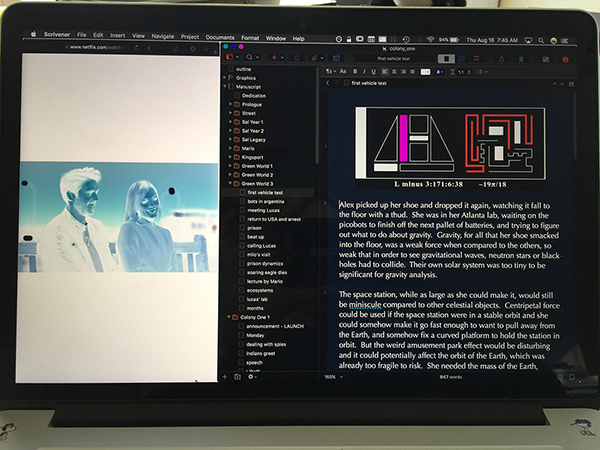Open the gear actions dropdown in binder footer
This screenshot has height=450, width=600.
point(252,377)
